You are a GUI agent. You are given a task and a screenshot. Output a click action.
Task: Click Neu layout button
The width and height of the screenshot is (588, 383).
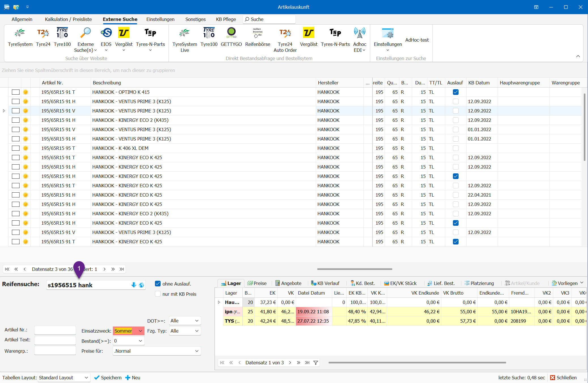pyautogui.click(x=133, y=378)
